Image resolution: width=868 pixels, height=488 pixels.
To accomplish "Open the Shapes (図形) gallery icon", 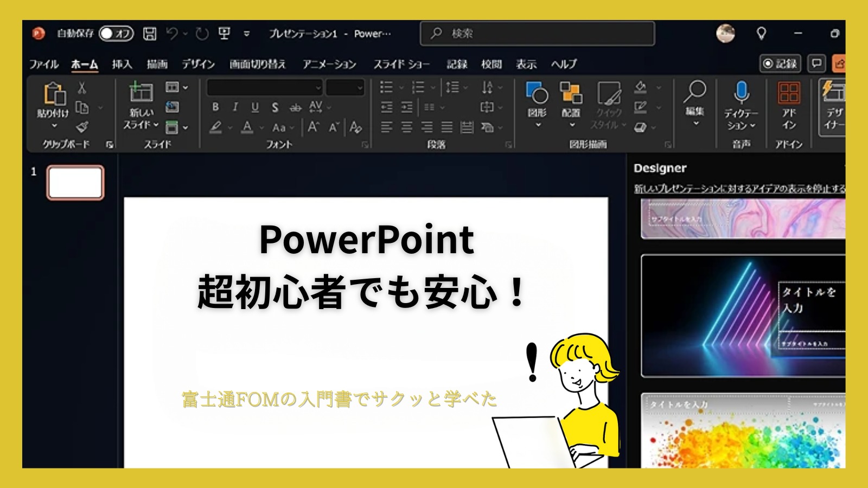I will click(x=537, y=93).
